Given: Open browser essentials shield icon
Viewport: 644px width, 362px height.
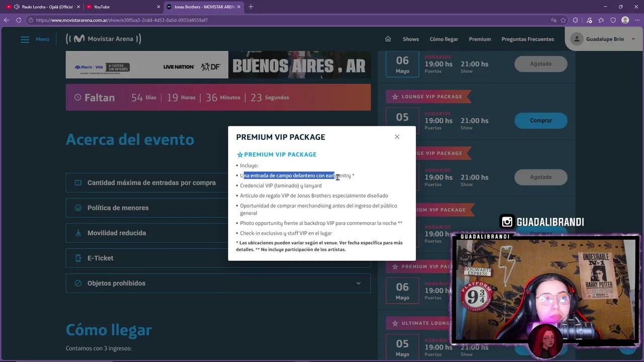Looking at the screenshot, I should click(x=613, y=20).
